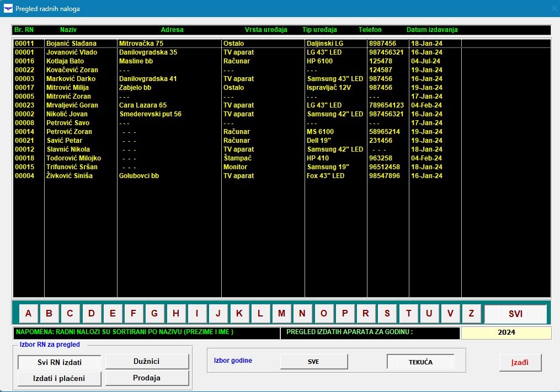This screenshot has width=560, height=392.
Task: Switch to Dužnici list
Action: coord(147,362)
